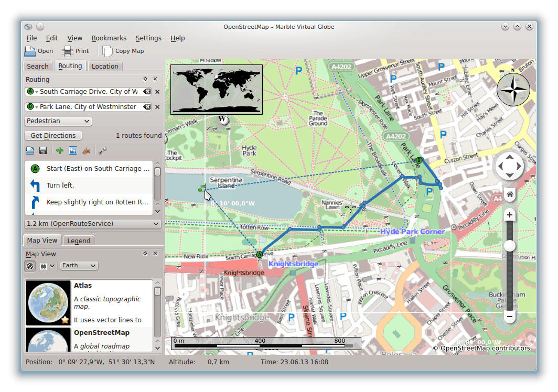Select the 'Turn left.' direction step
Viewport: 558px width, 392px height.
click(89, 186)
